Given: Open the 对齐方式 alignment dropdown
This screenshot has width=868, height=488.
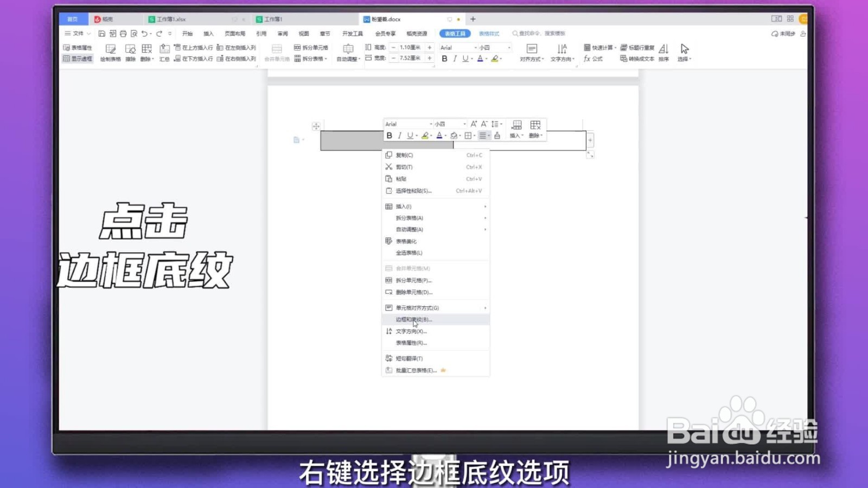Looking at the screenshot, I should [531, 59].
